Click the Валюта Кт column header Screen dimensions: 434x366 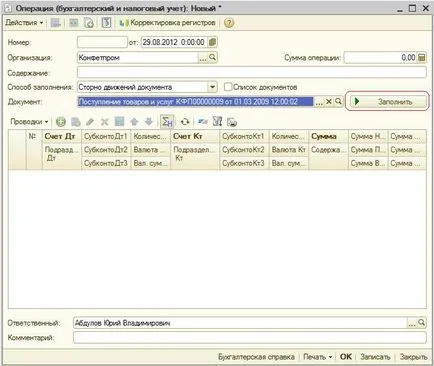point(289,150)
